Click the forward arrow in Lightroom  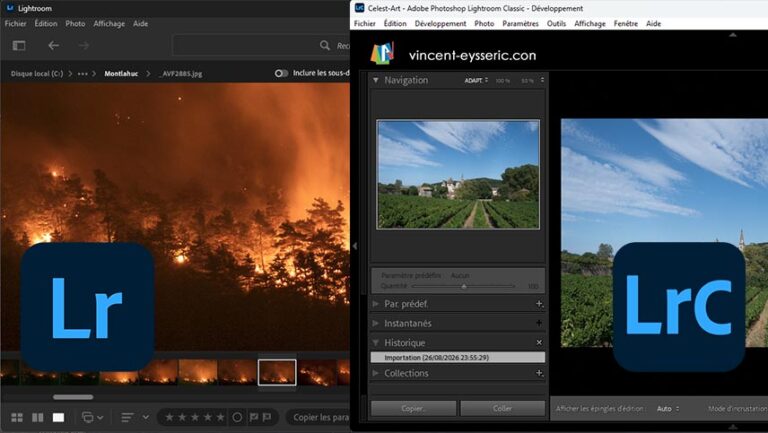(84, 46)
